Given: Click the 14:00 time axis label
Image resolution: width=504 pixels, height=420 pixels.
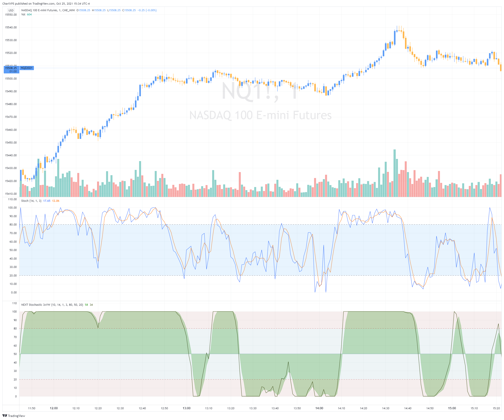Looking at the screenshot, I should (x=319, y=408).
